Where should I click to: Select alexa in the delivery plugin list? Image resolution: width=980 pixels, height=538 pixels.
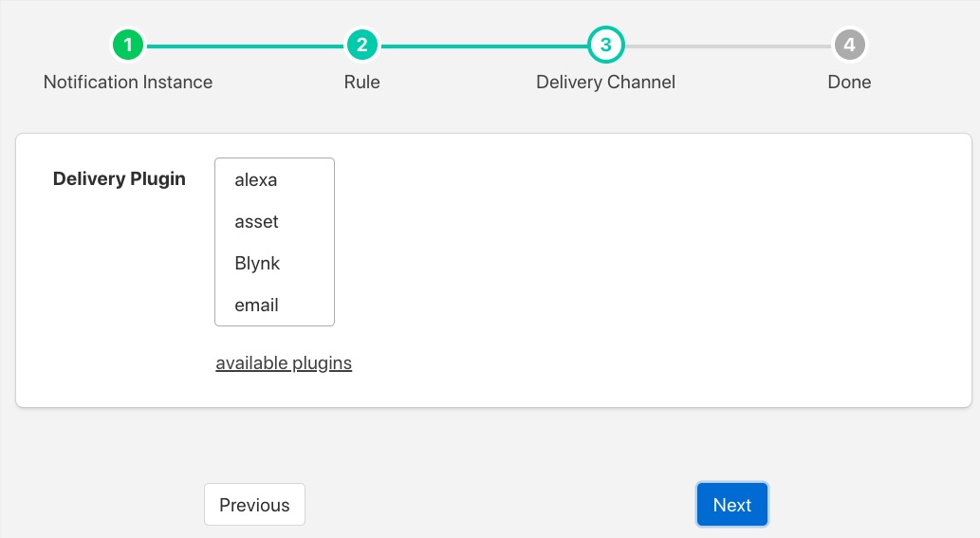click(x=256, y=180)
